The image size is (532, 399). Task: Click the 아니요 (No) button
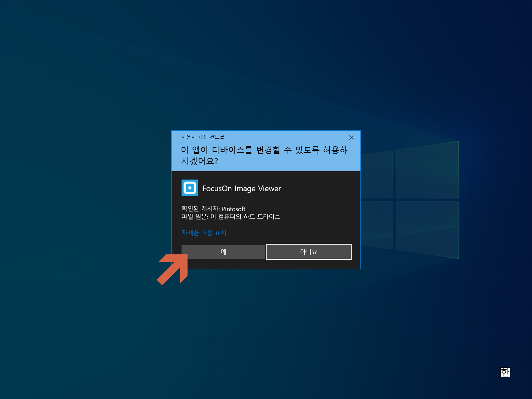pyautogui.click(x=309, y=252)
